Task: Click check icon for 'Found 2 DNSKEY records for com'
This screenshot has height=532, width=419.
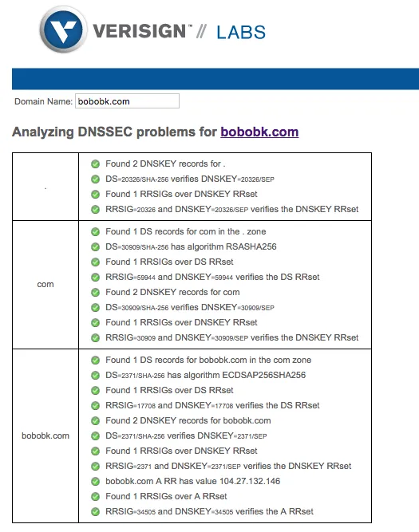Action: (96, 292)
